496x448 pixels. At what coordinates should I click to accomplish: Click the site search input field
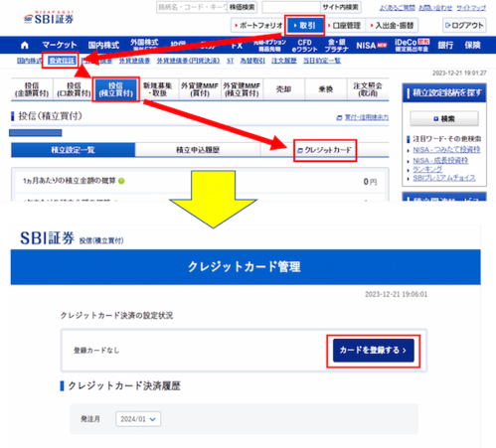click(x=291, y=7)
